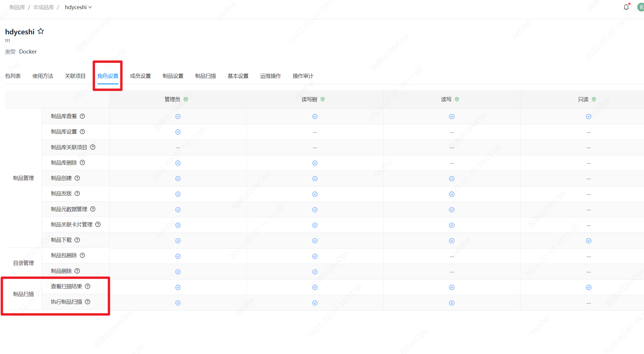Switch to the 成员设置 tab

[x=140, y=76]
